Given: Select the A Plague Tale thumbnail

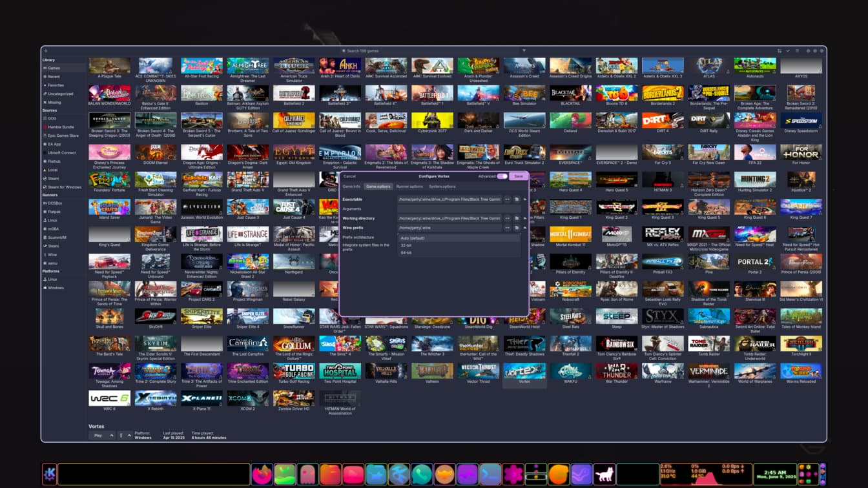Looking at the screenshot, I should click(109, 66).
